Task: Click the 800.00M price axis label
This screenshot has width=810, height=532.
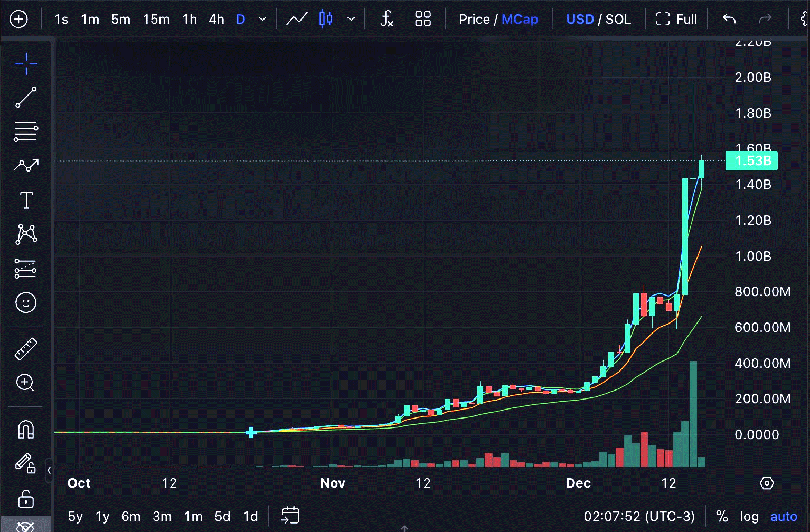Action: tap(762, 291)
